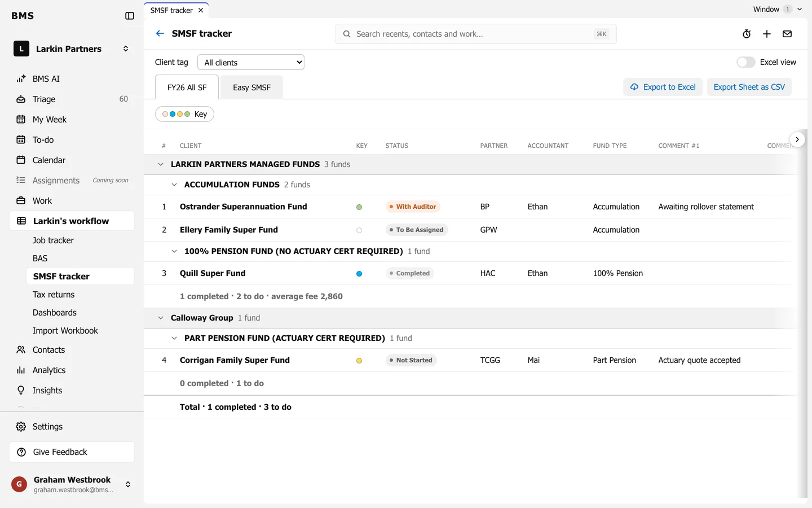This screenshot has width=812, height=508.
Task: Click the plus add icon in header
Action: [x=767, y=34]
